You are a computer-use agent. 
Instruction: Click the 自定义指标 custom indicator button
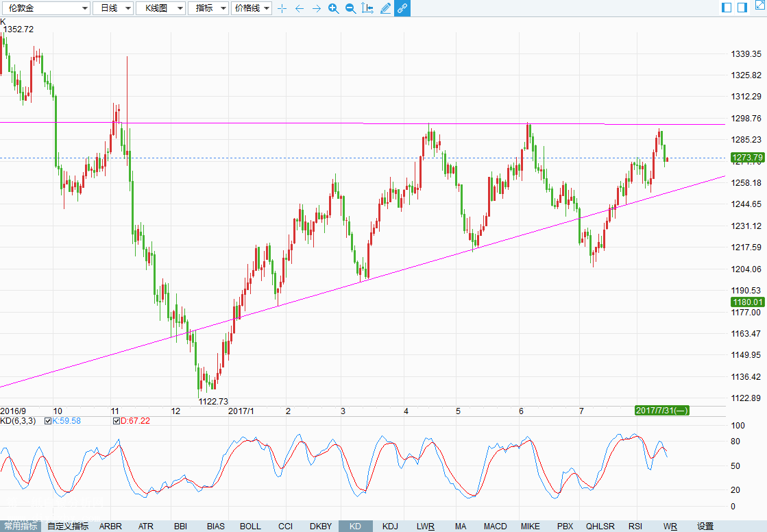click(x=68, y=527)
